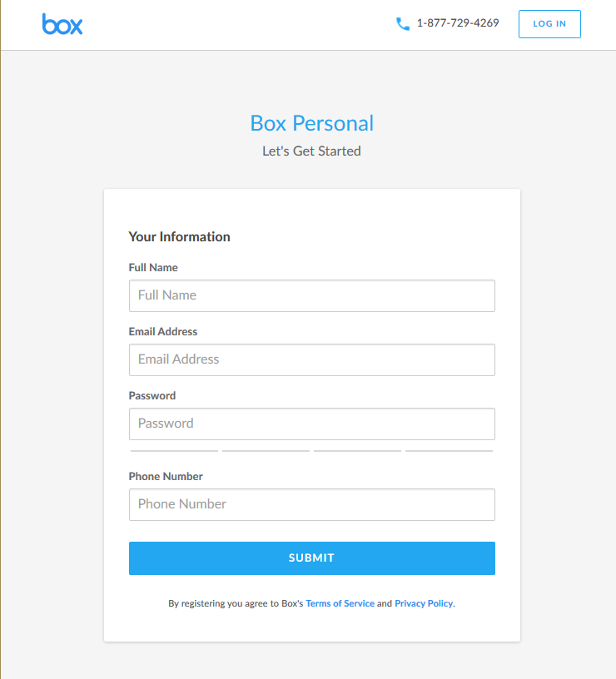Click the last password strength bar segment
This screenshot has height=679, width=616.
[x=449, y=451]
